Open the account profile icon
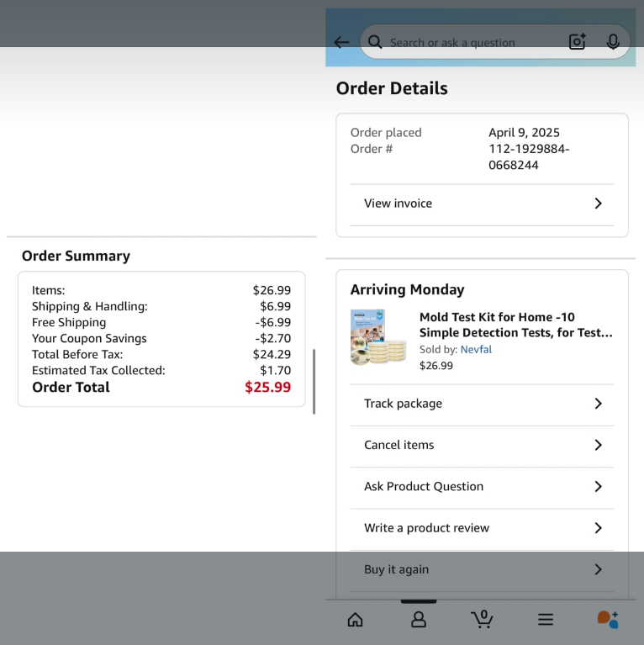Screen dimensions: 644x645 (x=418, y=620)
